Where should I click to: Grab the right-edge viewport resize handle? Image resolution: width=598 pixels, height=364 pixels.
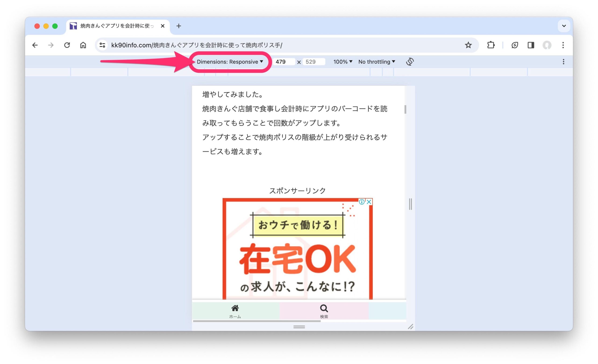(x=410, y=204)
